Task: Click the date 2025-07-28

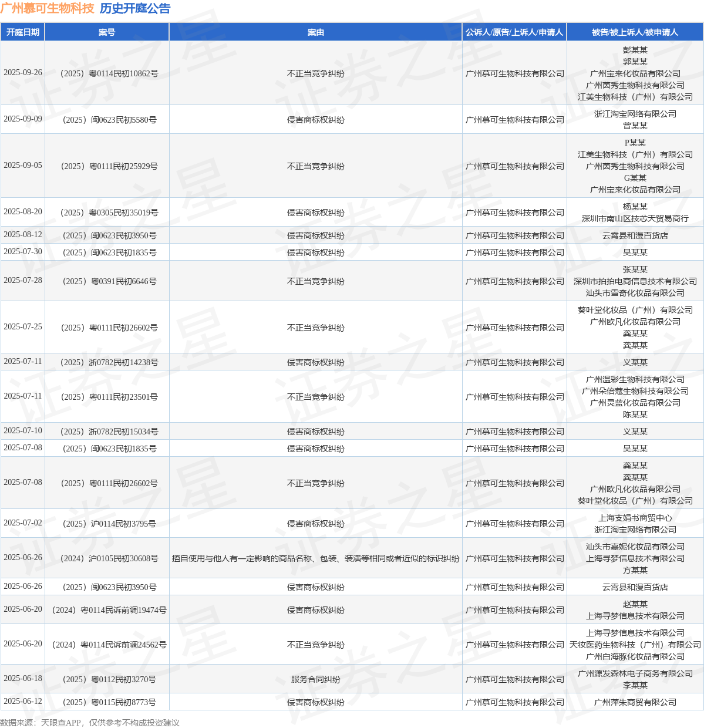Action: 23,281
